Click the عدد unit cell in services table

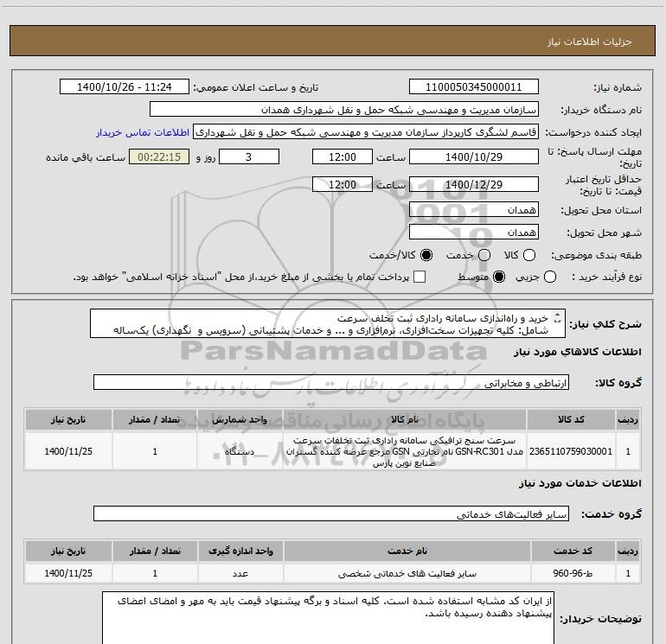coord(240,573)
